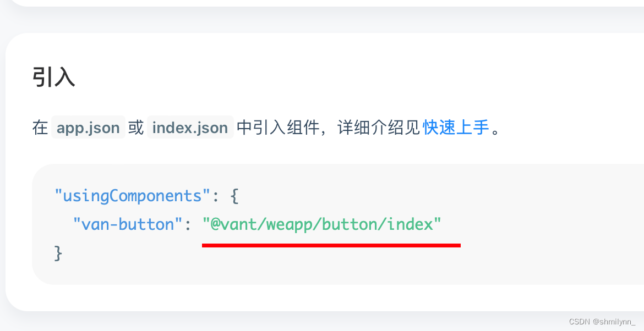
Task: Click the app.json inline code tag
Action: (88, 128)
